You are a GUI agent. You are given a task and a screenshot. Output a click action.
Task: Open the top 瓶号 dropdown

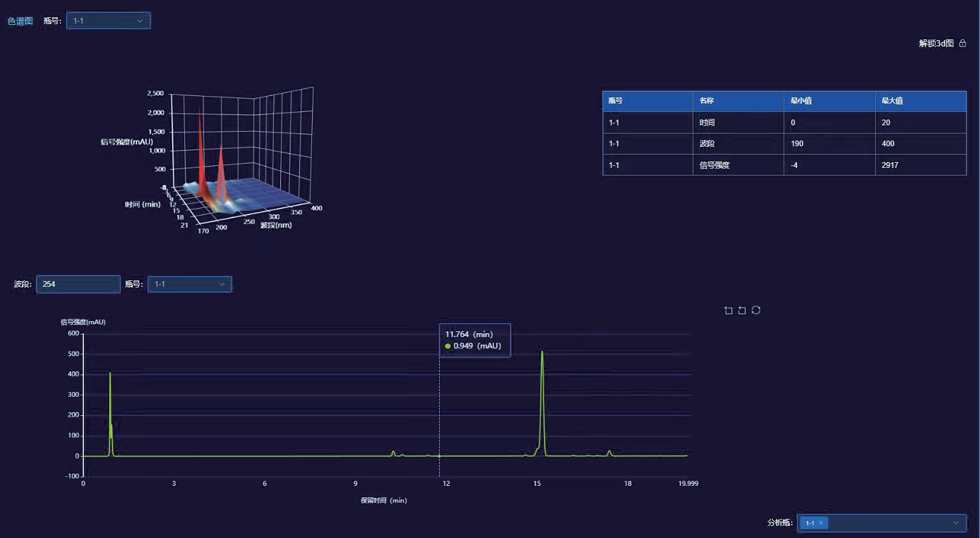click(x=108, y=21)
